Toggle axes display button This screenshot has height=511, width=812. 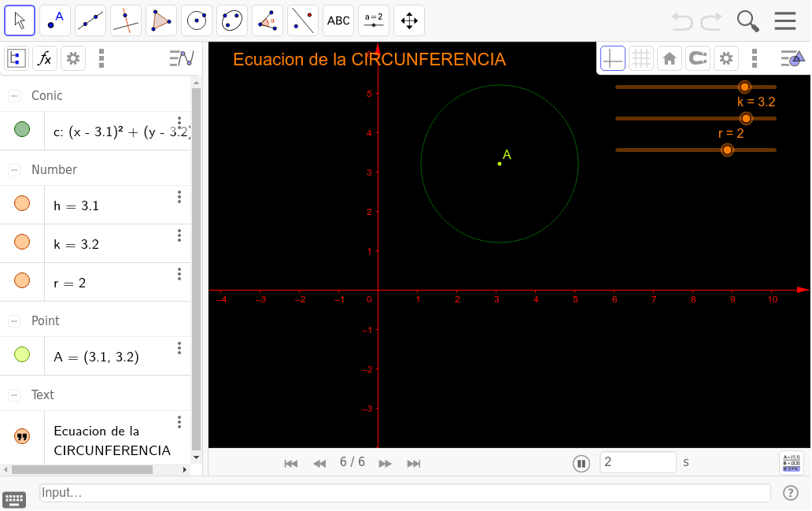tap(613, 58)
